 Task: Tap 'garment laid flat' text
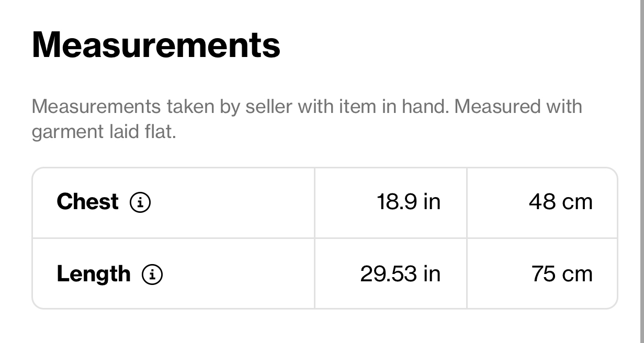coord(104,132)
